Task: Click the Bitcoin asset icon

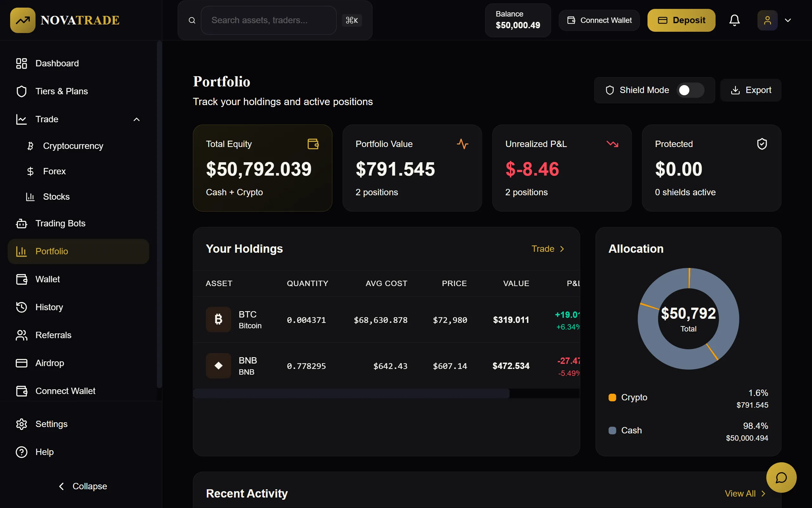Action: (219, 319)
